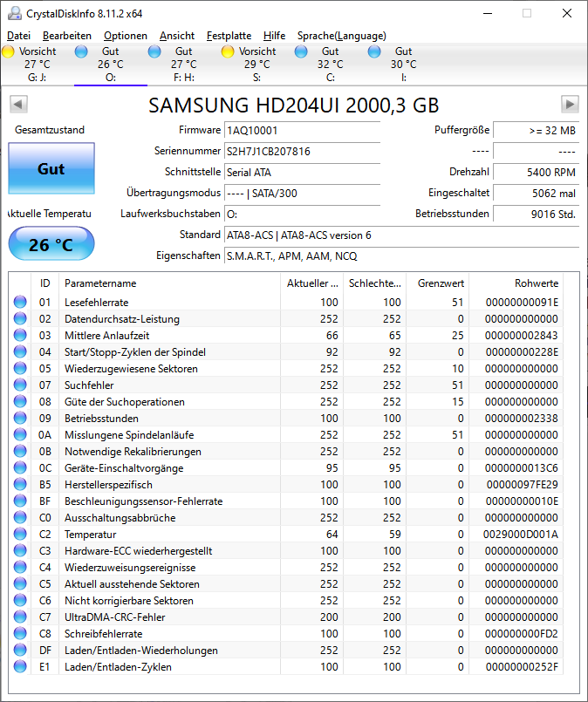Click the SATA/300 transfer mode field
This screenshot has width=588, height=702.
302,194
